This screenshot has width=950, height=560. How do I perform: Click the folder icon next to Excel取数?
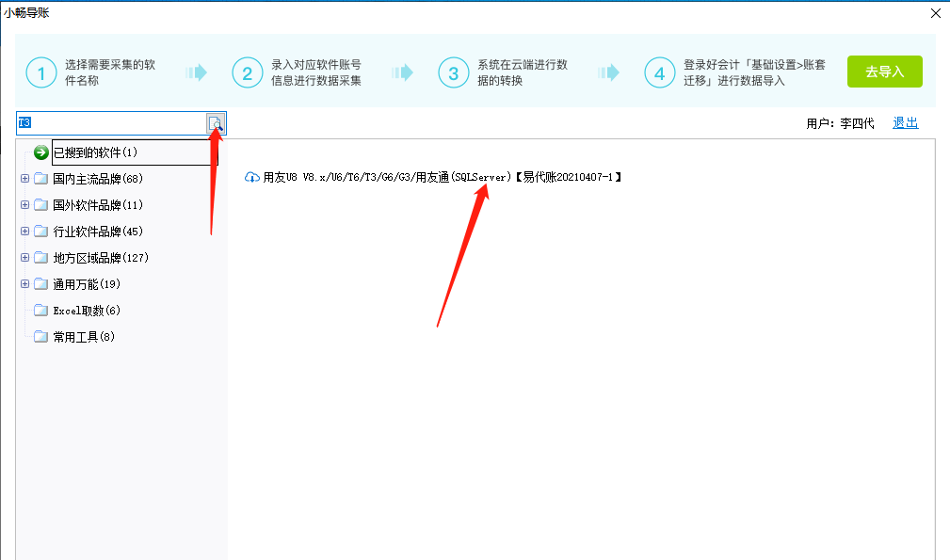point(40,310)
